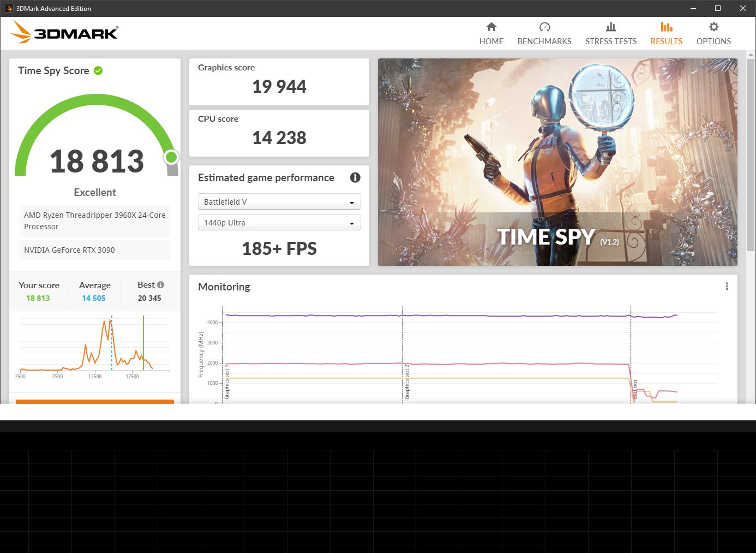Screen dimensions: 756x553
Task: Click the info icon beside Best
Action: (160, 284)
